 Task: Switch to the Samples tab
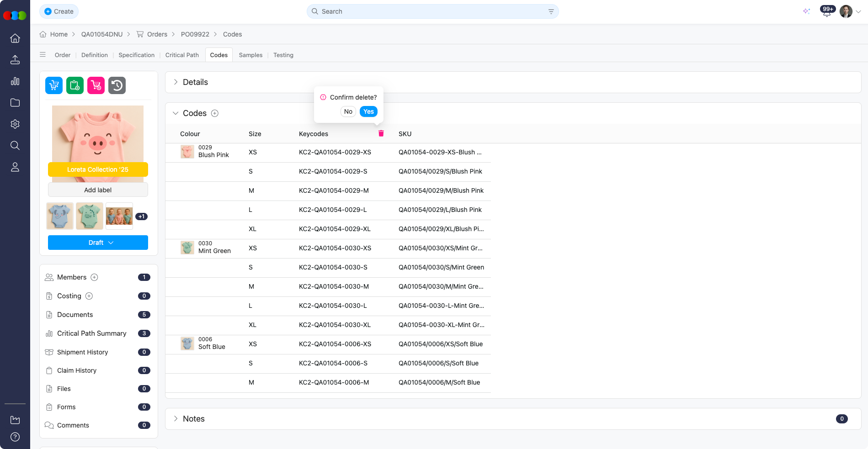coord(250,55)
